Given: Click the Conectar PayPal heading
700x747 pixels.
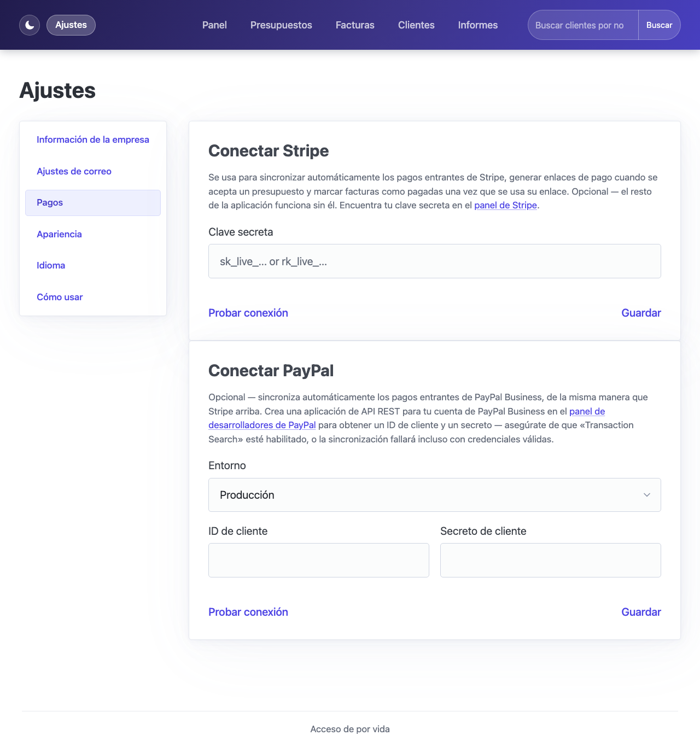Looking at the screenshot, I should (271, 371).
